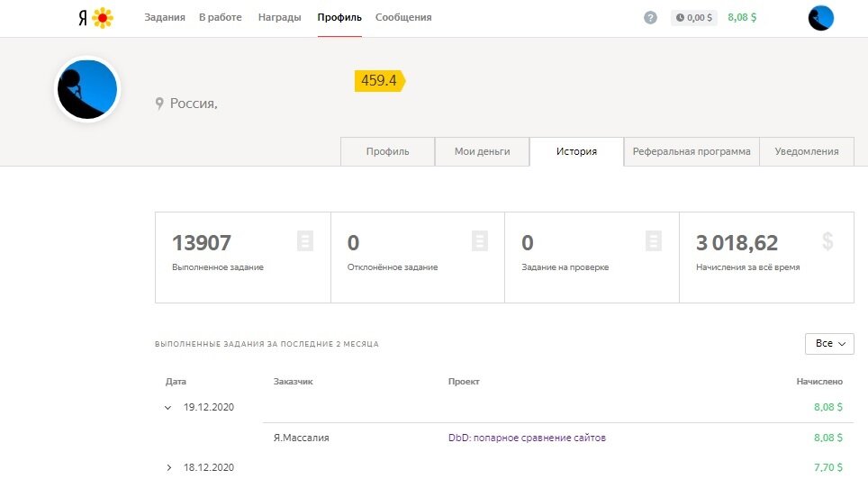Screen dimensions: 868x479
Task: Click the 8,08 $ total in the 19.12.2020 row
Action: (x=828, y=408)
